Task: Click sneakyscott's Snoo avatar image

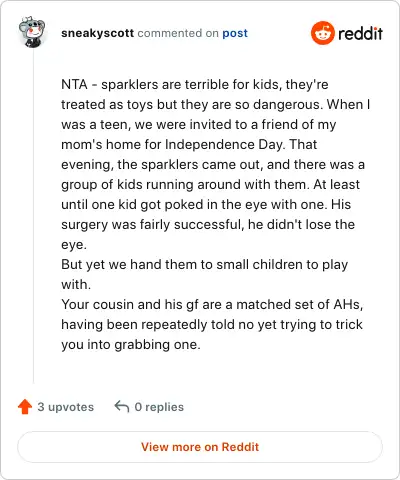Action: click(32, 32)
